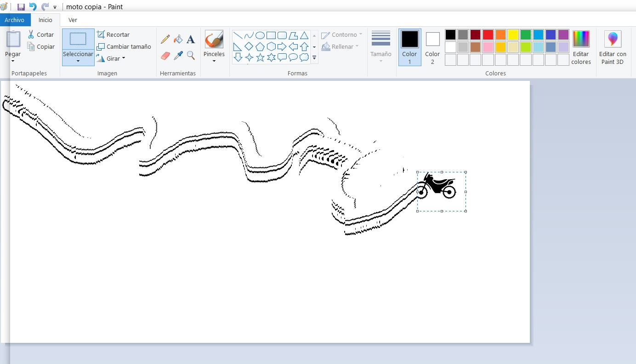The width and height of the screenshot is (636, 364).
Task: Choose the Four-point star shape
Action: coord(249,57)
